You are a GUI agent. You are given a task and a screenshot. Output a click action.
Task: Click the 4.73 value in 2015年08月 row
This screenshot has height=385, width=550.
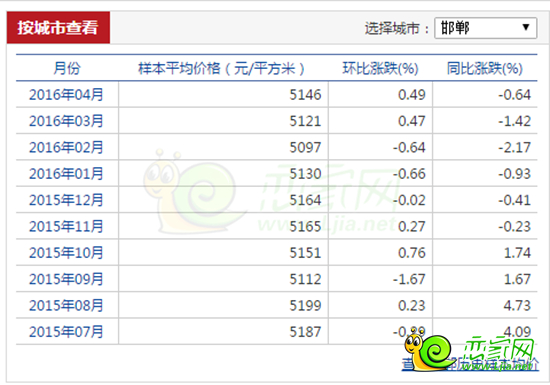(x=517, y=305)
